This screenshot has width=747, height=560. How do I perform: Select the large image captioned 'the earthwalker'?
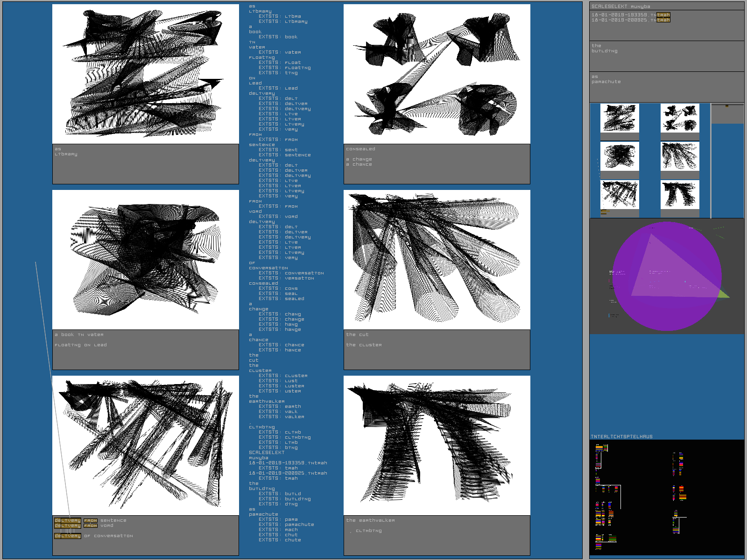pyautogui.click(x=437, y=445)
